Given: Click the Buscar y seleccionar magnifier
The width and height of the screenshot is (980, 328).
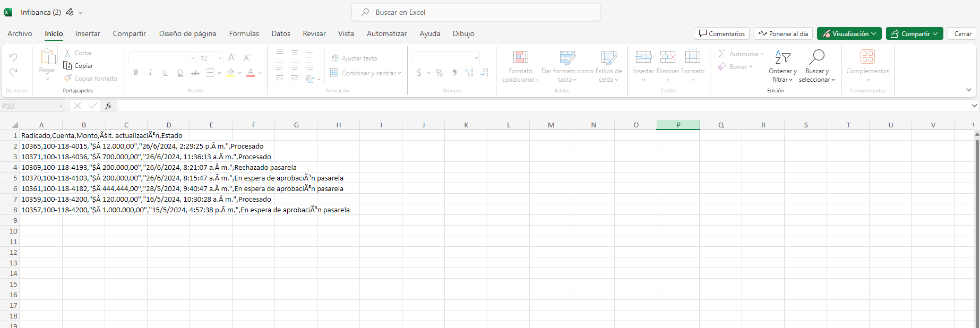Looking at the screenshot, I should coord(816,57).
